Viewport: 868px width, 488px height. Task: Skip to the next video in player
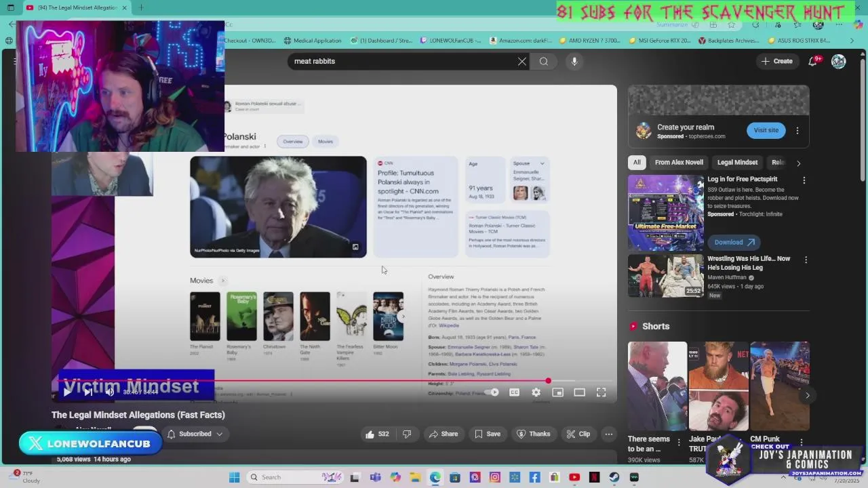click(x=88, y=392)
